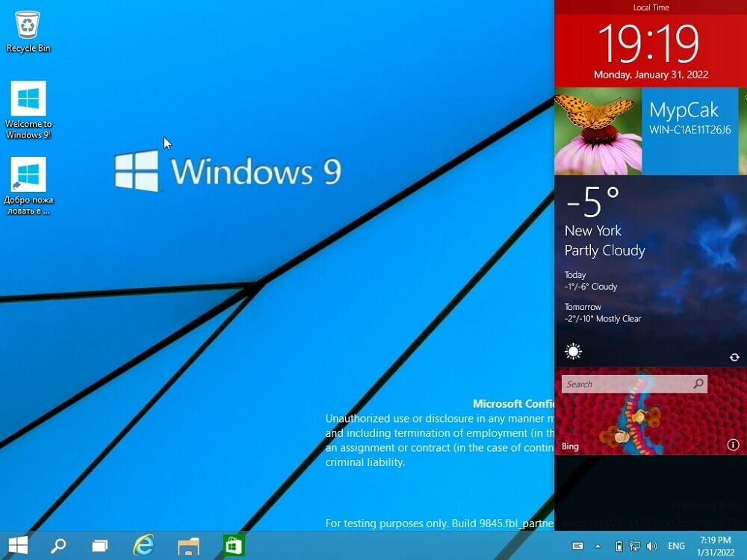Click the Tomorrow -2°/-10° Mostly Clear forecast
The image size is (747, 560).
point(603,313)
